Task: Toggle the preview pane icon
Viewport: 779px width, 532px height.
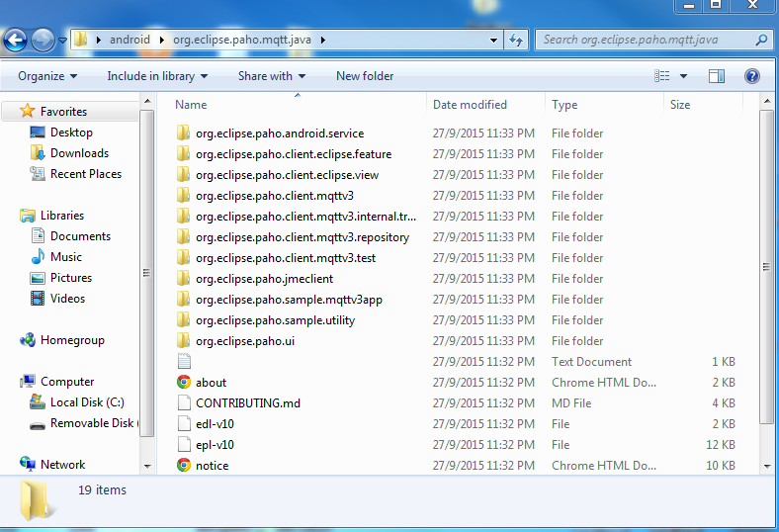Action: [x=717, y=76]
